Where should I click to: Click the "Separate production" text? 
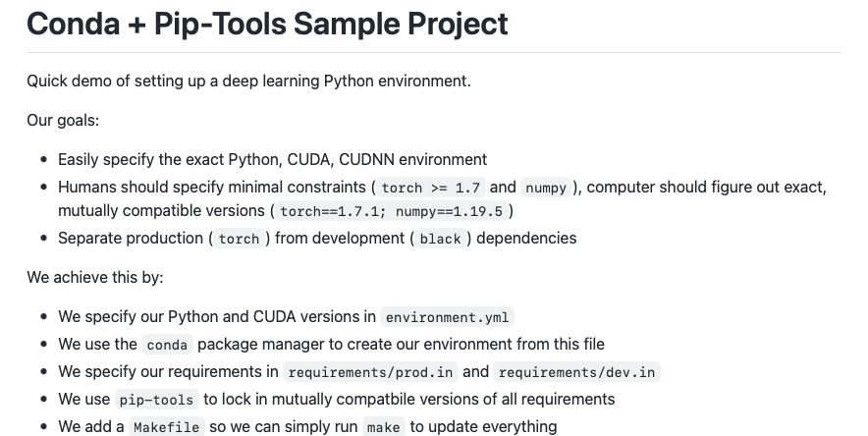pos(131,238)
